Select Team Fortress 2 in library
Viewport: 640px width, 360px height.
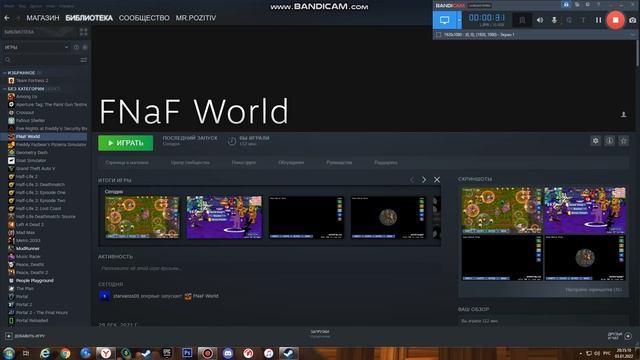[32, 81]
